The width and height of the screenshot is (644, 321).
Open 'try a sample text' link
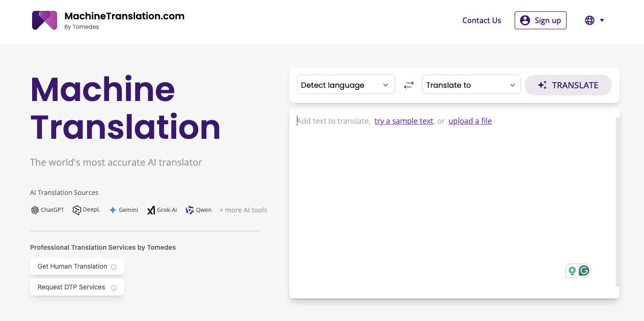[403, 121]
